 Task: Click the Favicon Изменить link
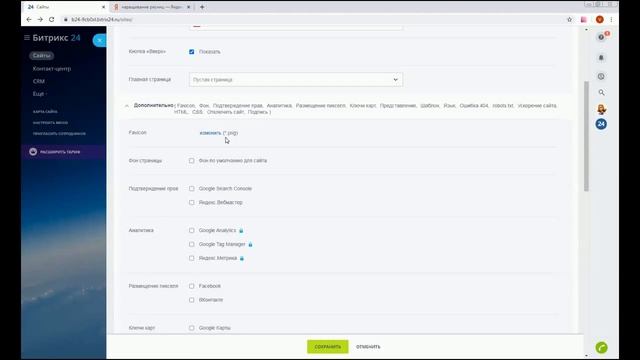pos(210,133)
